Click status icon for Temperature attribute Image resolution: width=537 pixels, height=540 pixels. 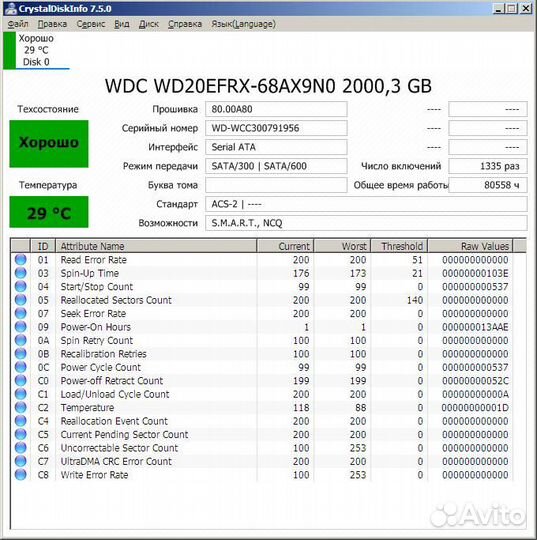(x=21, y=407)
